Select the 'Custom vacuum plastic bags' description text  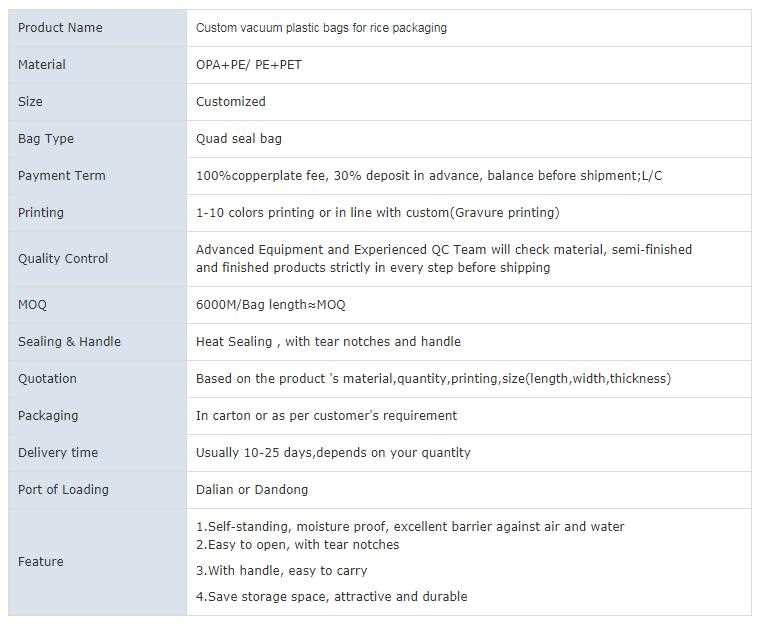(x=321, y=28)
